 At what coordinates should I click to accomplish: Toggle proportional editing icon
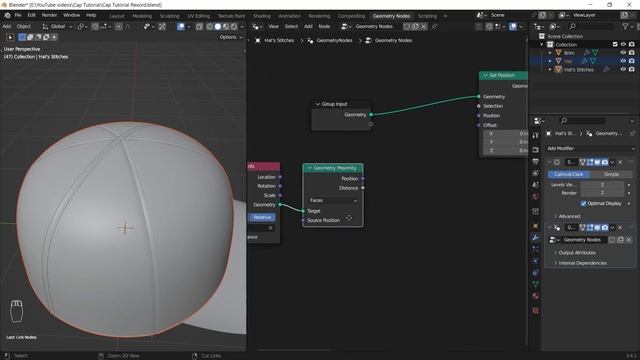(x=119, y=27)
